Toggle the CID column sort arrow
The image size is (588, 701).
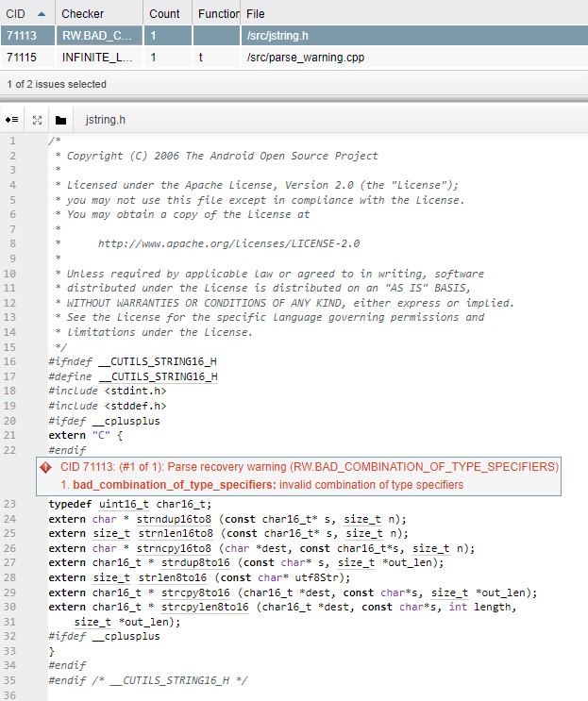(41, 14)
